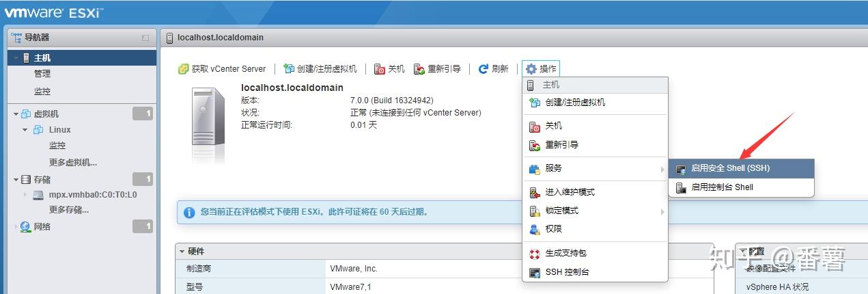The height and width of the screenshot is (294, 868).
Task: Select 生成支持包 from the menu
Action: (595, 253)
